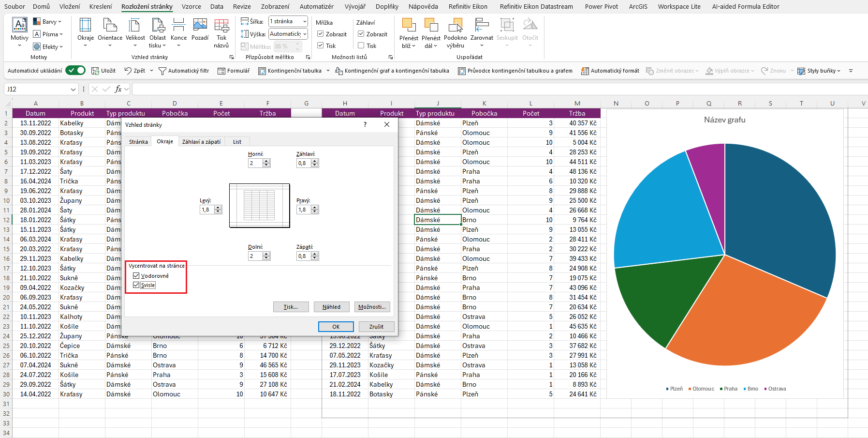Click the dialog help question mark
The height and width of the screenshot is (438, 868).
365,124
